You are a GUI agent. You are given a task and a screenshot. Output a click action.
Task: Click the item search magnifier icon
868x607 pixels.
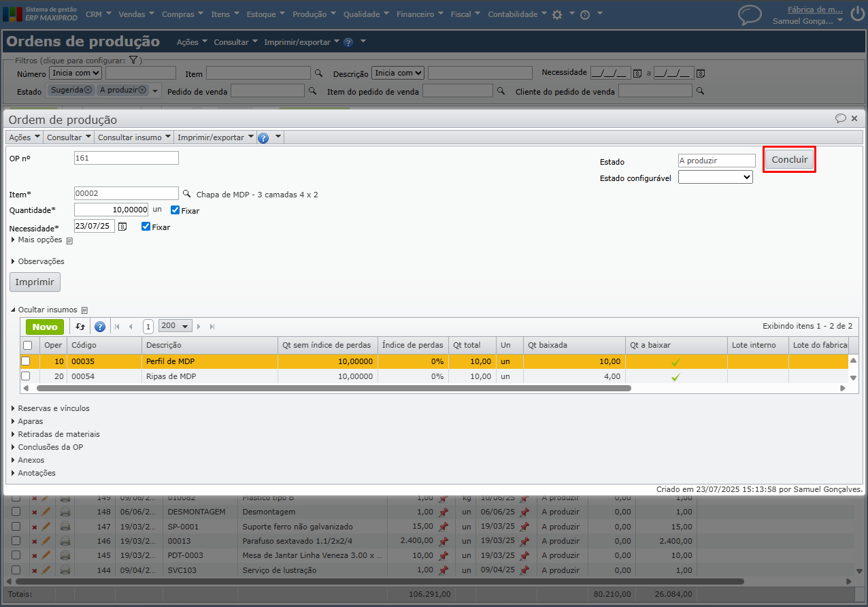[x=187, y=194]
